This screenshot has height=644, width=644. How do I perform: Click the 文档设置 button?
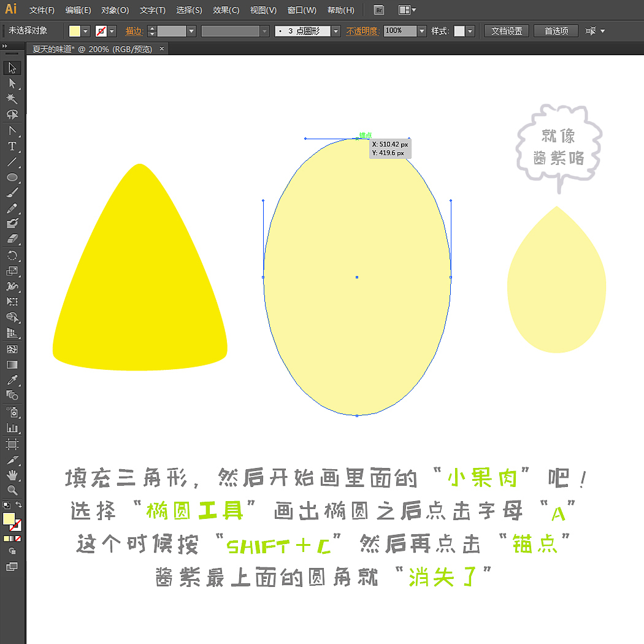[507, 31]
